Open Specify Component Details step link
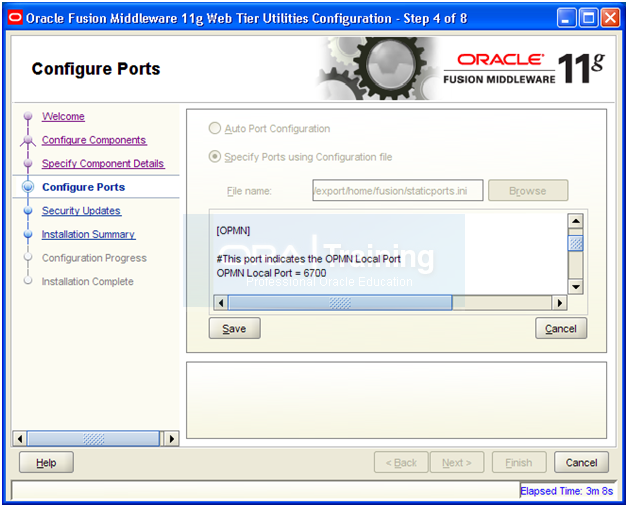628x507 pixels. (x=103, y=163)
